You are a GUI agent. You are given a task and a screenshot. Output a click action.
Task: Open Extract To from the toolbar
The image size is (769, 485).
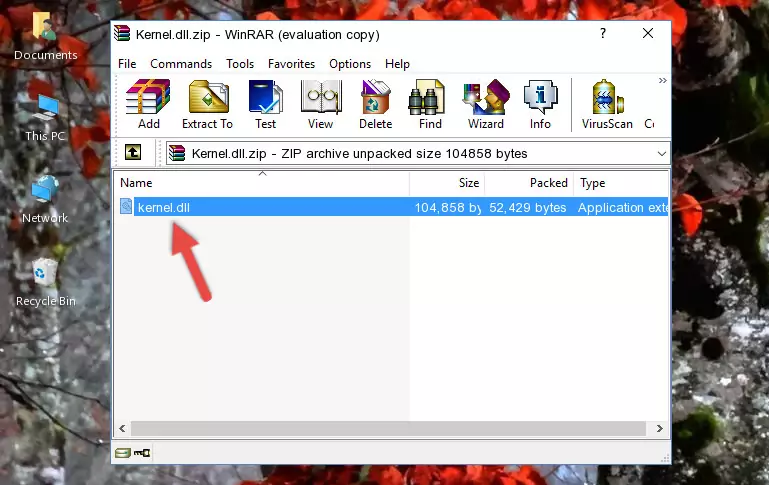click(207, 104)
